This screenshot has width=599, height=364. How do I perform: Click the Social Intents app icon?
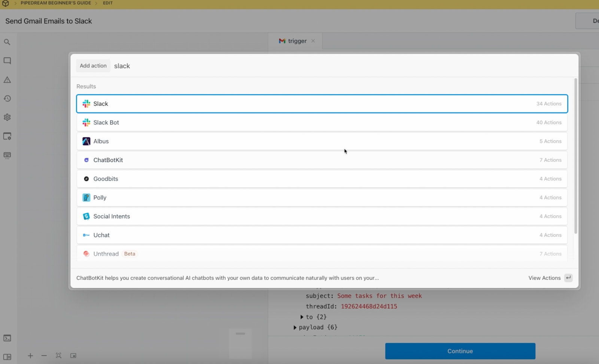click(86, 216)
